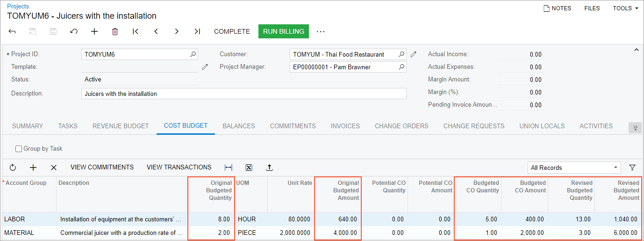This screenshot has width=644, height=241.
Task: Open the Change Orders tab
Action: click(401, 126)
